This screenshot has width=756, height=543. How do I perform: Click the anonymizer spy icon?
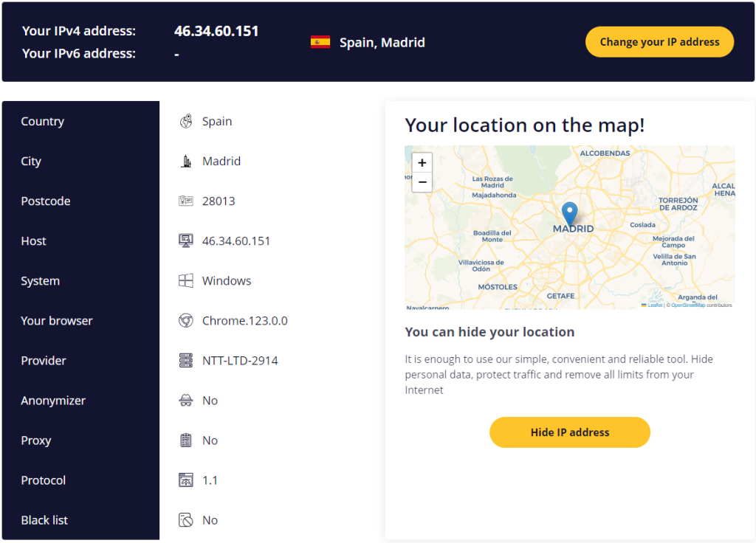tap(186, 401)
